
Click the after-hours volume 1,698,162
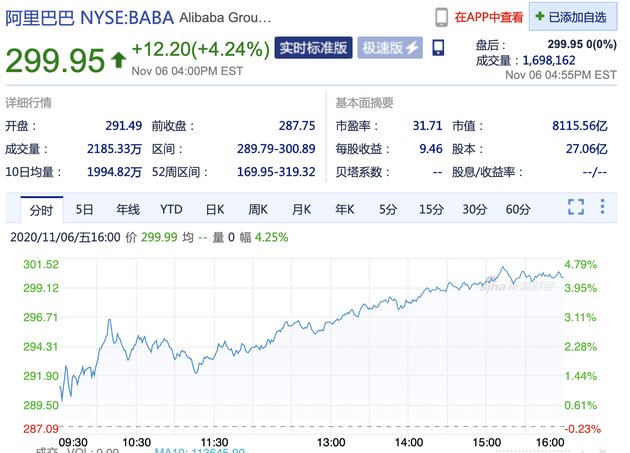point(549,60)
